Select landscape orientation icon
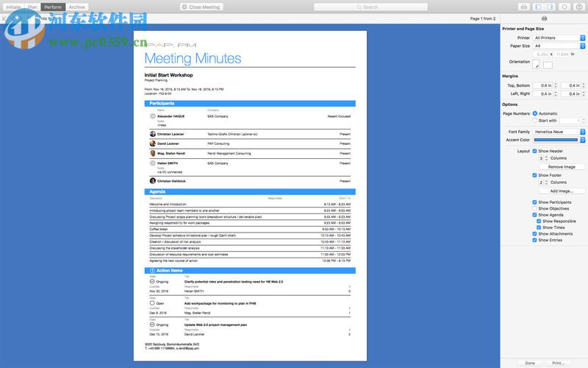 [x=548, y=65]
